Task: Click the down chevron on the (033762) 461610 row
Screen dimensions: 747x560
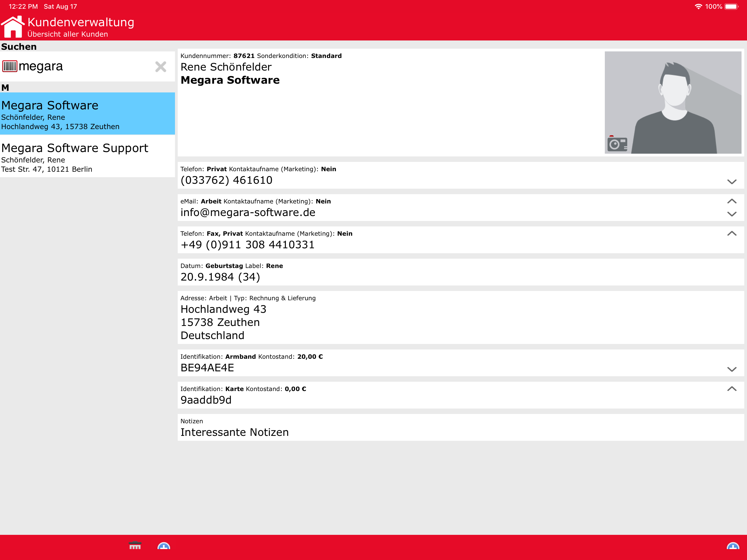Action: pos(732,182)
